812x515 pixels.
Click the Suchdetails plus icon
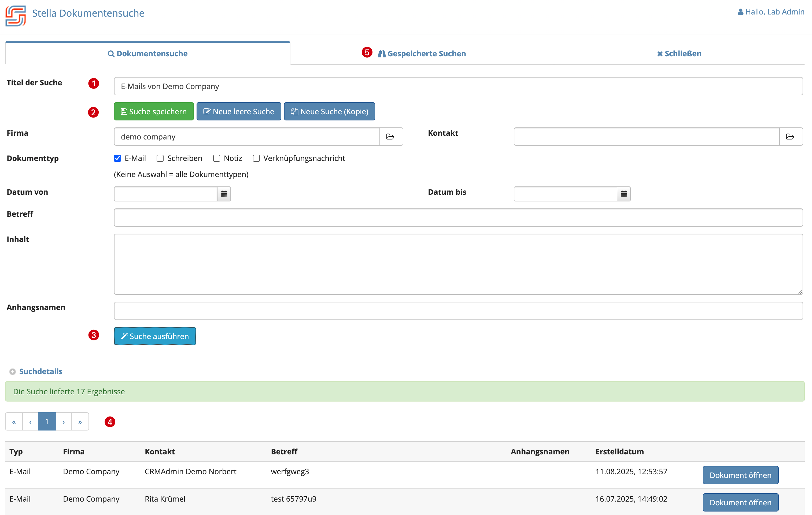tap(13, 372)
